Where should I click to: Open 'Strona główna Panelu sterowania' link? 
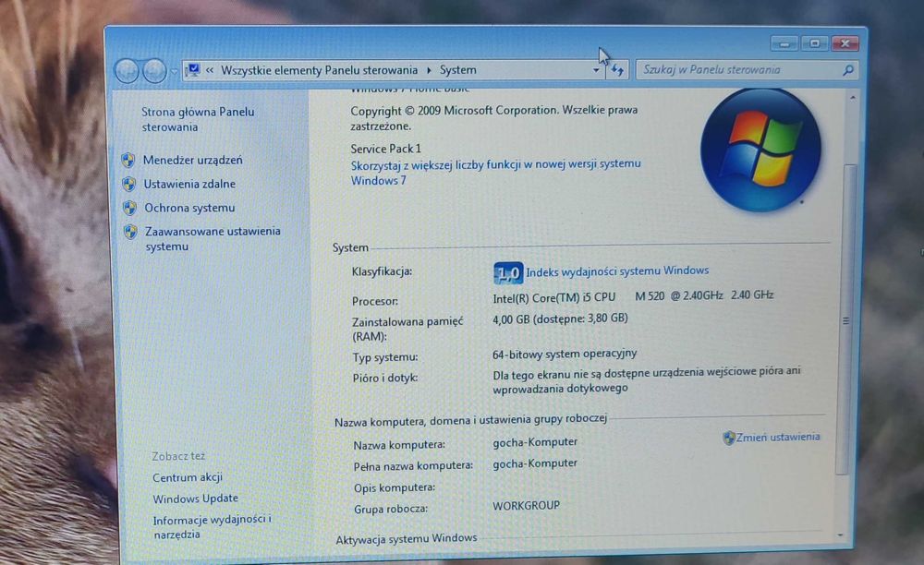point(198,119)
